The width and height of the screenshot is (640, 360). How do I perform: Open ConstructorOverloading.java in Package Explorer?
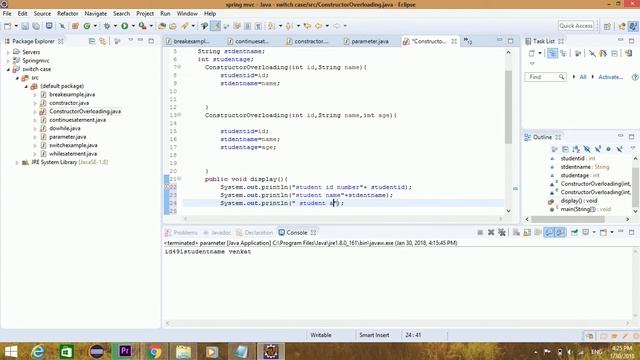coord(85,111)
